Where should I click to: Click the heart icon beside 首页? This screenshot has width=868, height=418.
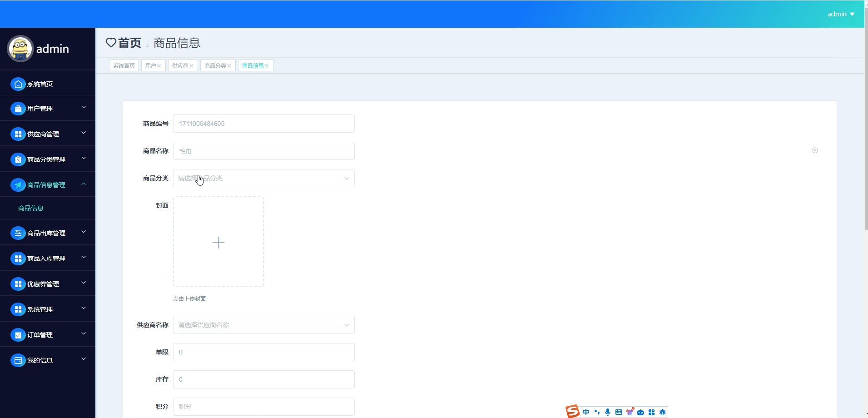click(x=111, y=43)
